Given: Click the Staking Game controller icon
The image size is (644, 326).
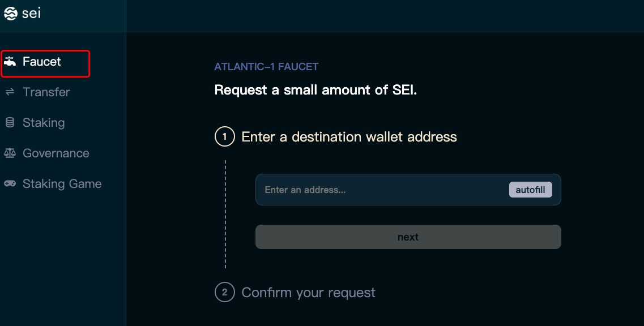Looking at the screenshot, I should (x=10, y=184).
